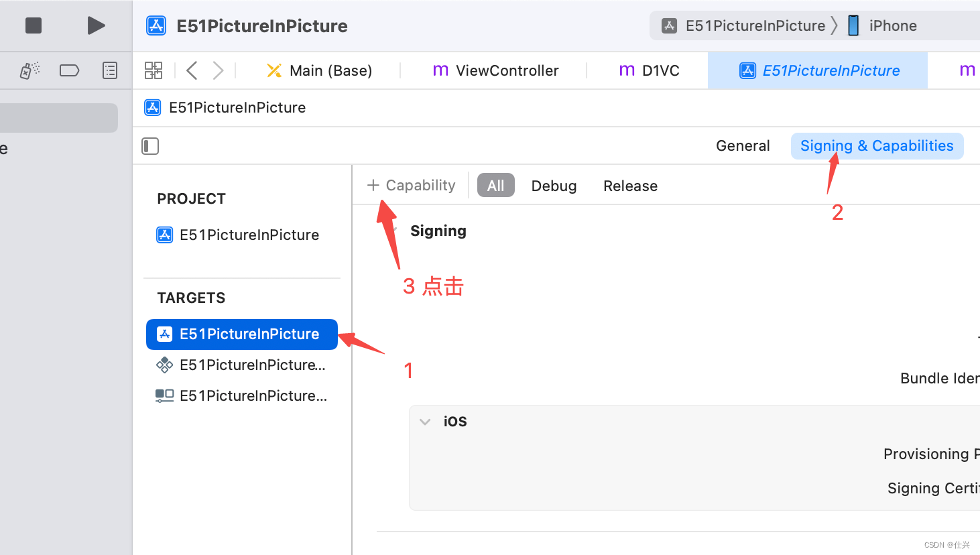980x555 pixels.
Task: Open the related items grid icon
Action: point(154,70)
